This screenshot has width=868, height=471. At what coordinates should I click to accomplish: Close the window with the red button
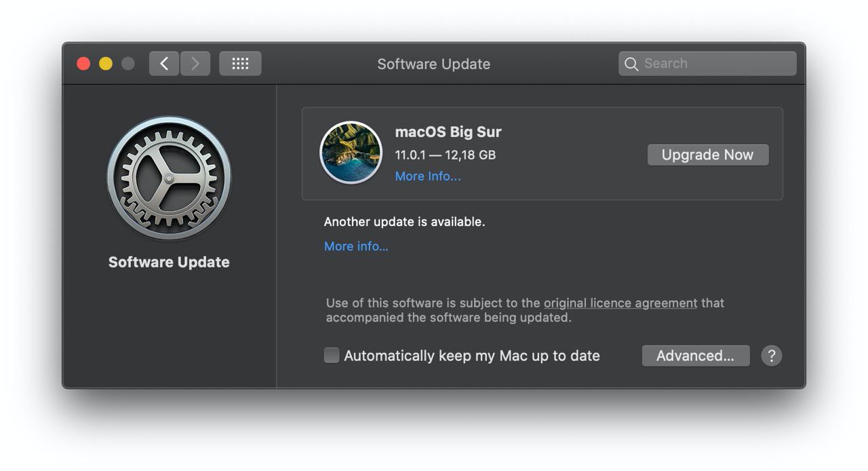tap(83, 64)
